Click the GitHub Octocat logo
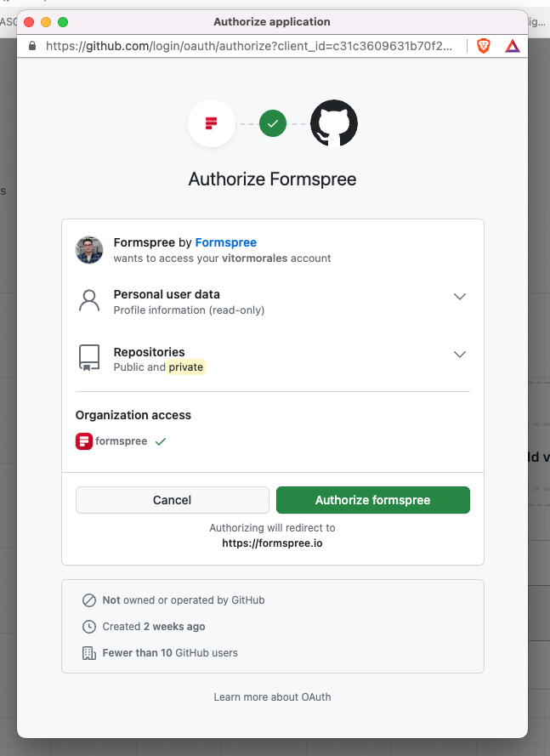Image resolution: width=550 pixels, height=756 pixels. [x=333, y=123]
